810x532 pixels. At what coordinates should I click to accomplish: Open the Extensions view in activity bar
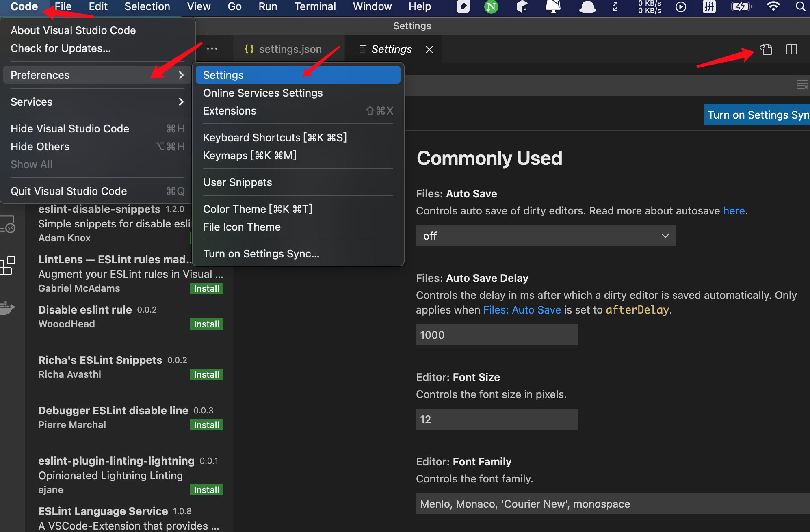click(8, 266)
